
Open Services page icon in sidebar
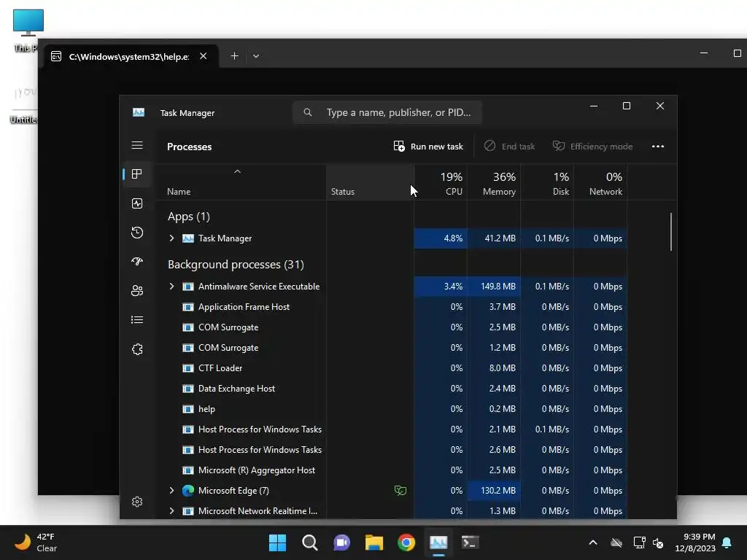coord(137,349)
